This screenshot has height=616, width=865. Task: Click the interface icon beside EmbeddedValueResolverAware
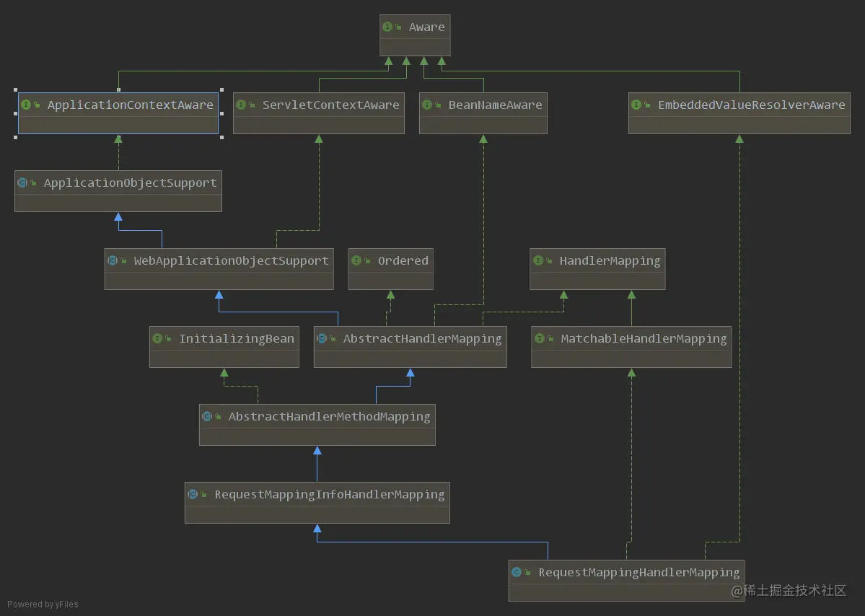tap(636, 104)
